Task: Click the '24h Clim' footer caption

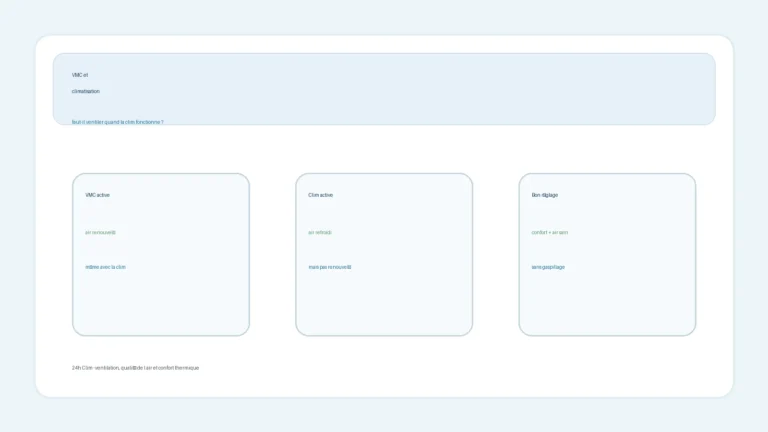Action: click(x=136, y=368)
